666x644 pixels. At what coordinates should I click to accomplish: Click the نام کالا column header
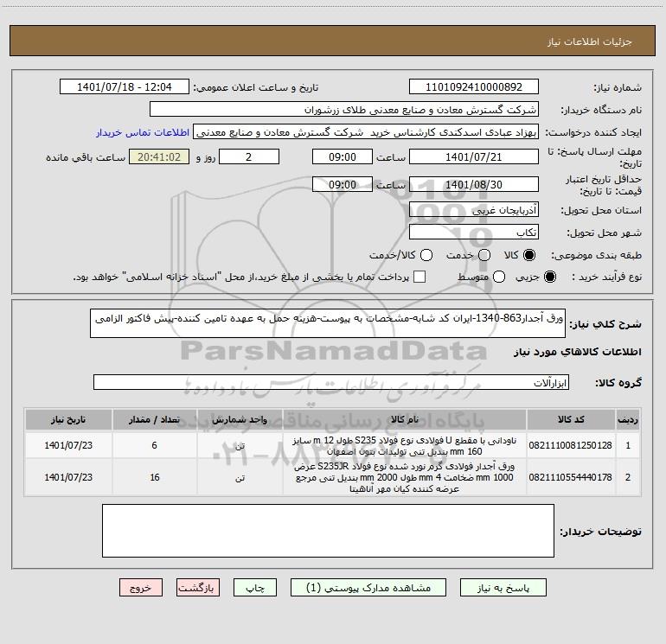(x=405, y=419)
